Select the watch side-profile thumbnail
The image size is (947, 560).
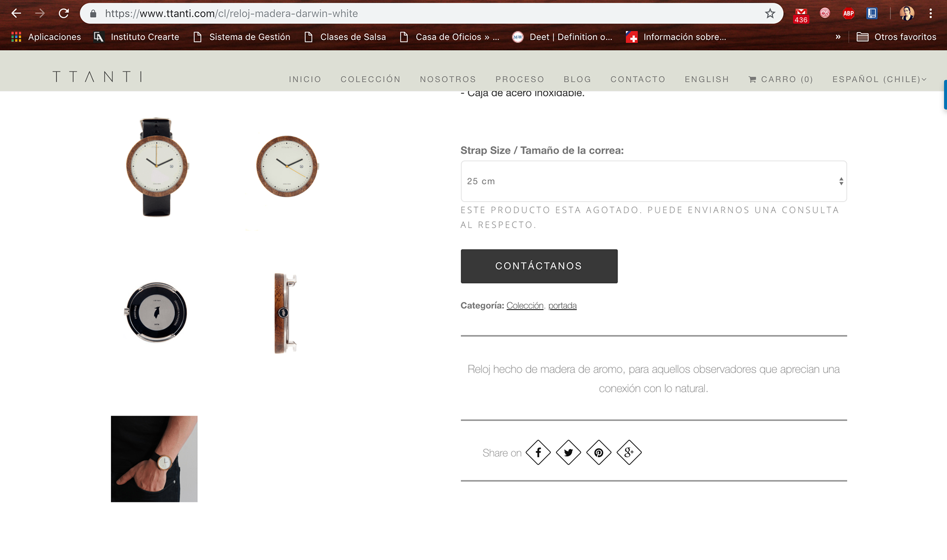click(x=286, y=313)
